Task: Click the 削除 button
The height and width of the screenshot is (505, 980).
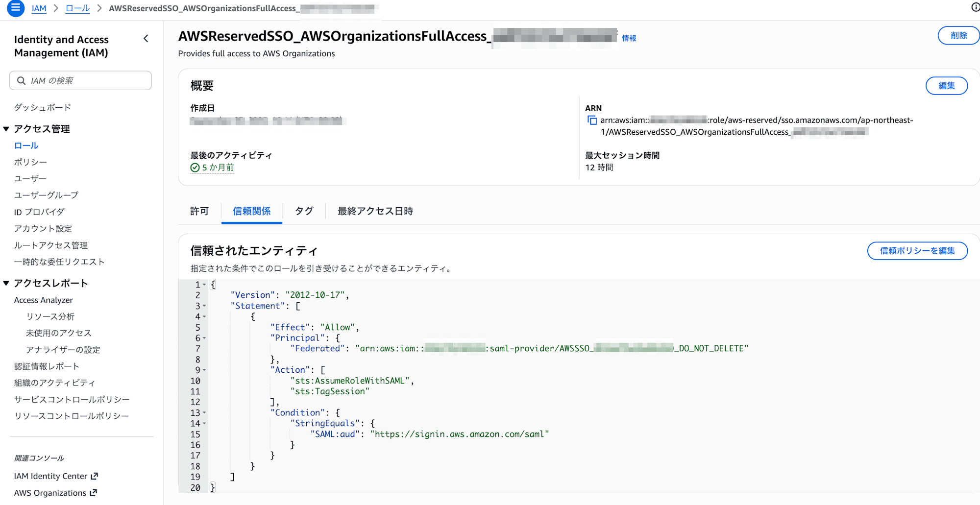Action: [958, 36]
